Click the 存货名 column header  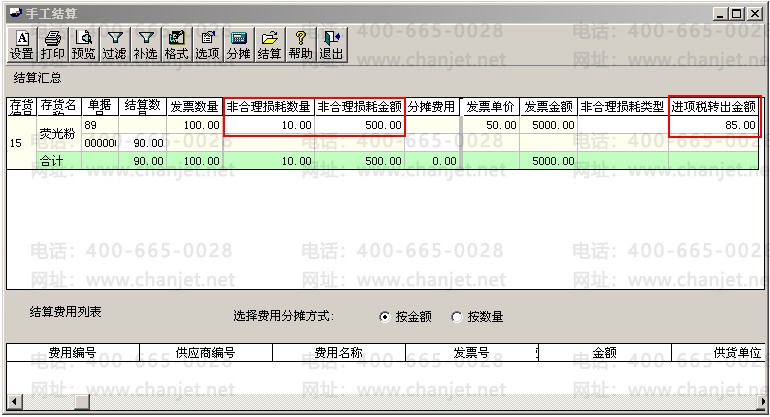click(x=59, y=107)
